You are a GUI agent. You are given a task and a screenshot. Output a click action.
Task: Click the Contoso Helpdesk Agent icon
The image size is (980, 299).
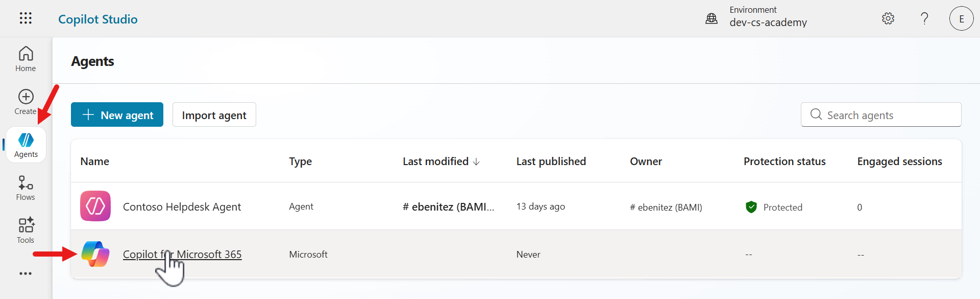tap(95, 206)
